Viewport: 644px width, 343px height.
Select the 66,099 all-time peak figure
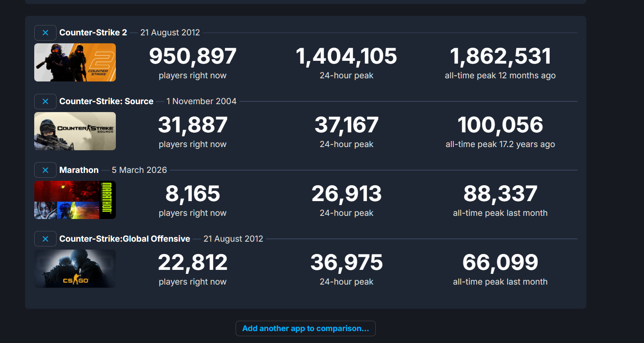pyautogui.click(x=500, y=262)
